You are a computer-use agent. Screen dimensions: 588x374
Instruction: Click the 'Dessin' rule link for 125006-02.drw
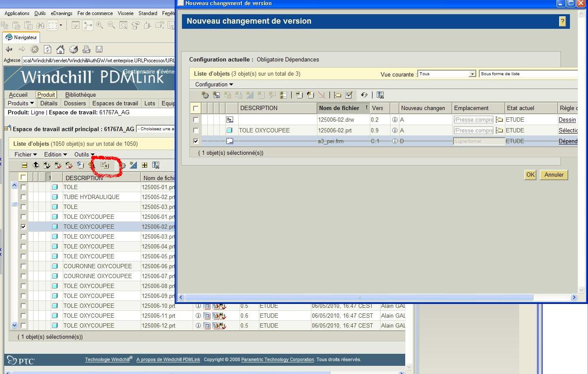(567, 120)
